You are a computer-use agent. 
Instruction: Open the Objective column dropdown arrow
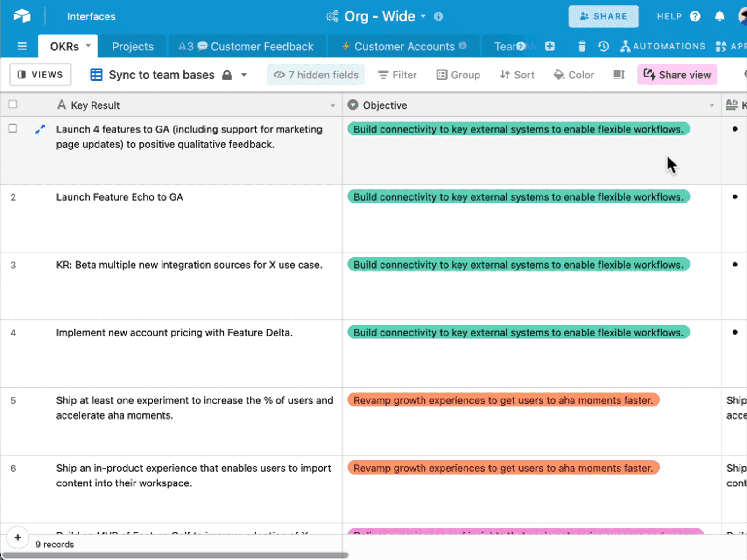click(x=712, y=105)
